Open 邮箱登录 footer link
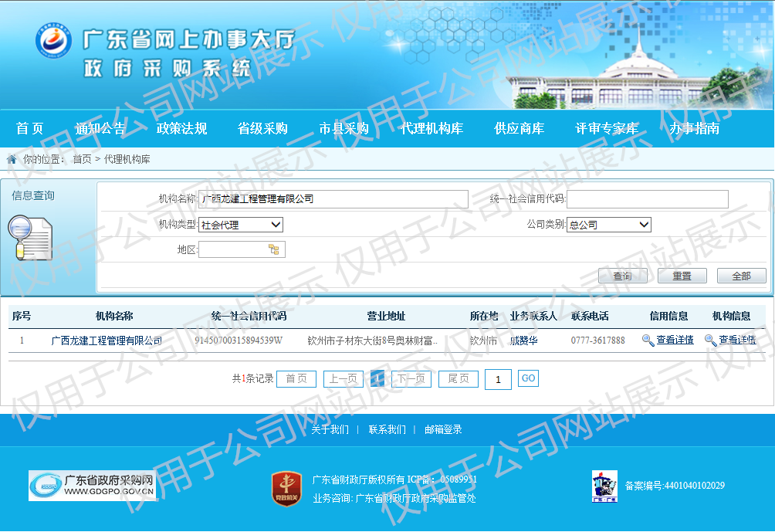The image size is (775, 532). pos(443,429)
